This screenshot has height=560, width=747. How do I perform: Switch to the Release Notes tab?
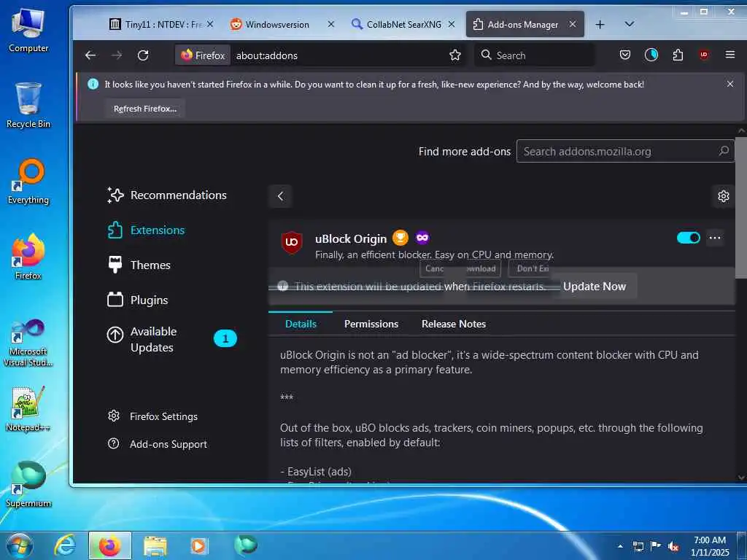[x=454, y=324]
